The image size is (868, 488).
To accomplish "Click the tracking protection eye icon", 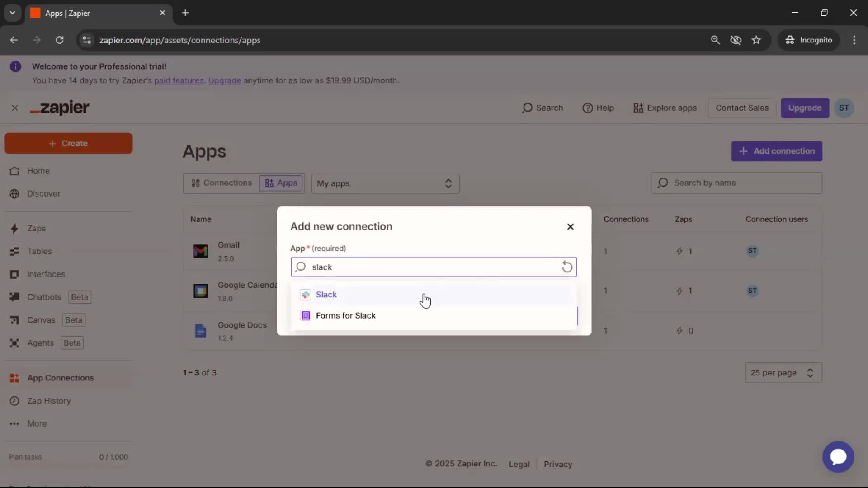I will (736, 40).
